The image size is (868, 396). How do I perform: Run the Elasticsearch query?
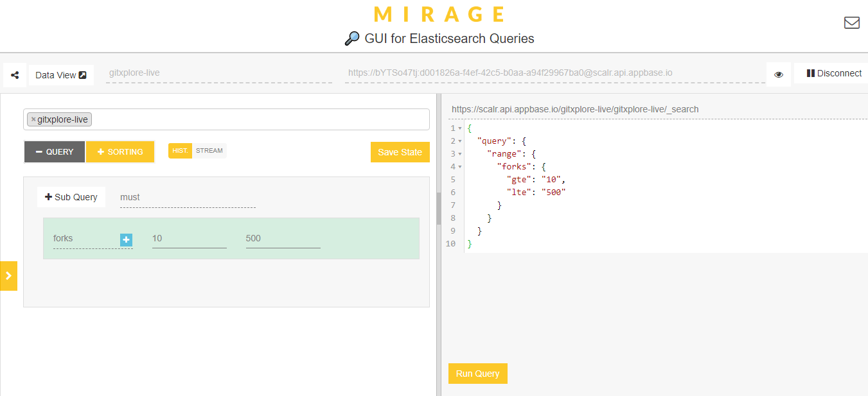click(x=477, y=374)
